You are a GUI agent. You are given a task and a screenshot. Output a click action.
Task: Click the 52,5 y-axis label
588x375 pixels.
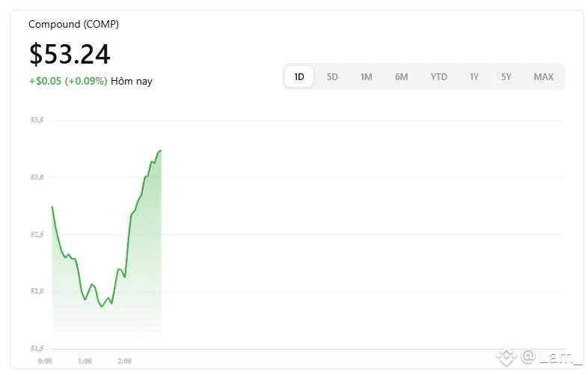point(37,234)
